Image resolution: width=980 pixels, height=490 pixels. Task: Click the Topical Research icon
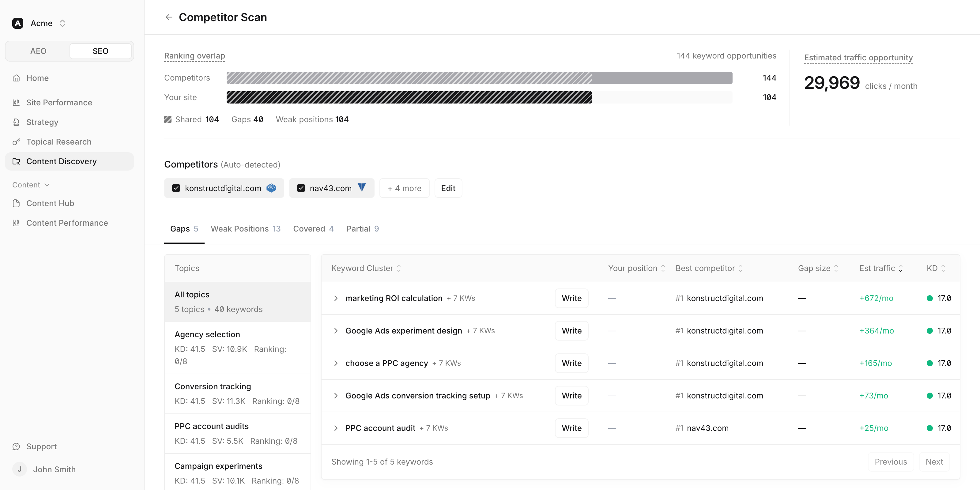tap(16, 141)
